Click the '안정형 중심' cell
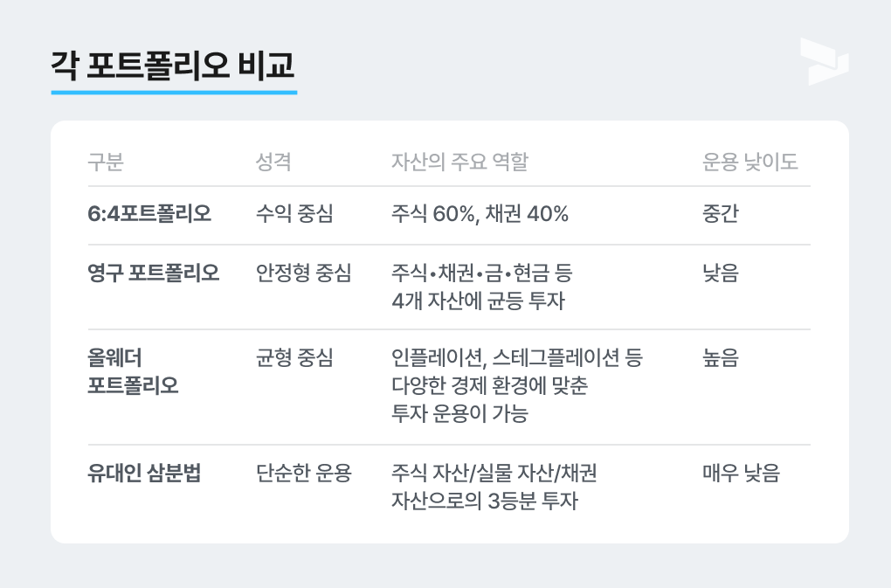Viewport: 891px width, 588px height. point(303,273)
